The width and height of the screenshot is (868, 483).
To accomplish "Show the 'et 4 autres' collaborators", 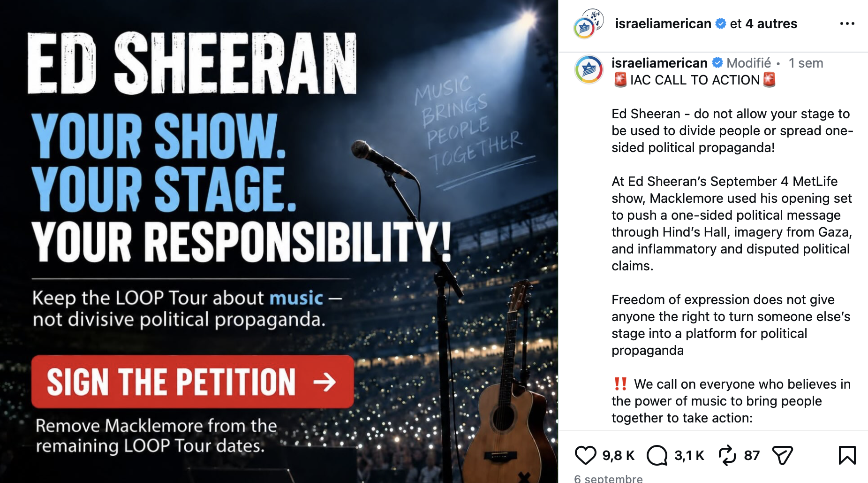I will pos(763,23).
